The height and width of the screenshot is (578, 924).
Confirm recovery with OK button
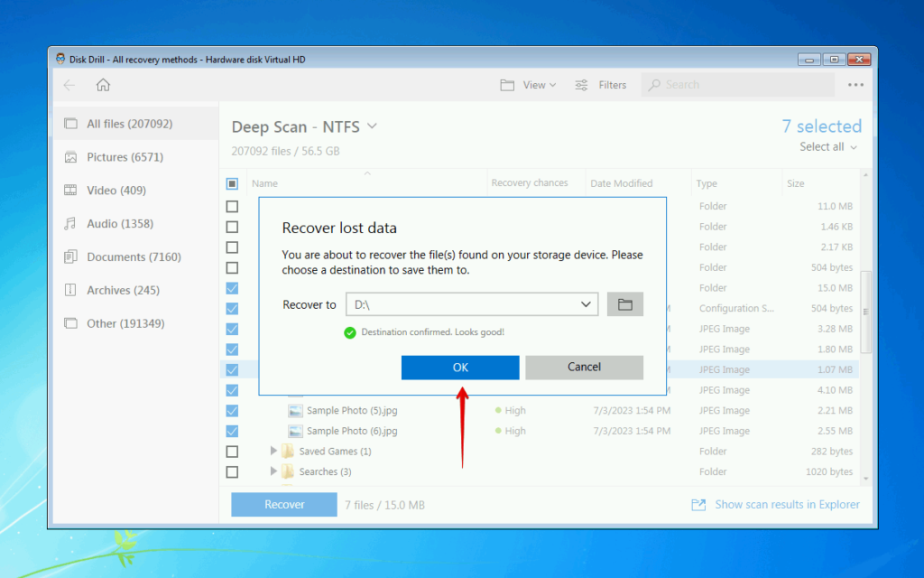tap(460, 368)
